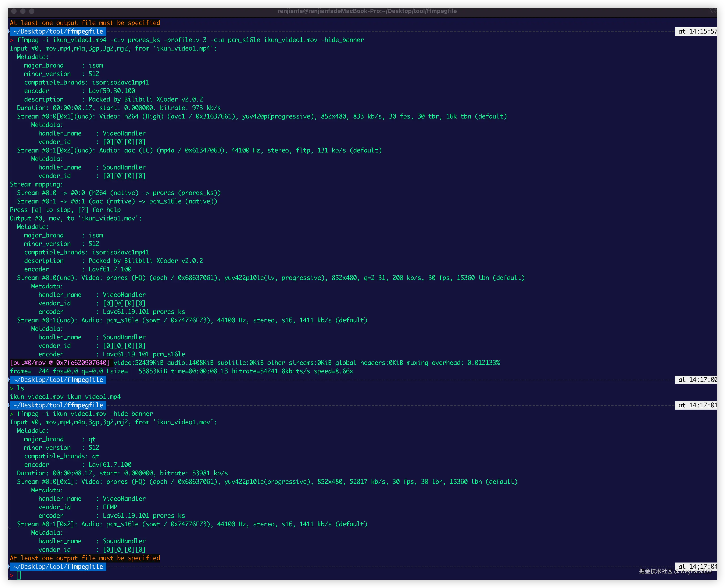This screenshot has width=725, height=588.
Task: Click the red close window button
Action: [14, 11]
